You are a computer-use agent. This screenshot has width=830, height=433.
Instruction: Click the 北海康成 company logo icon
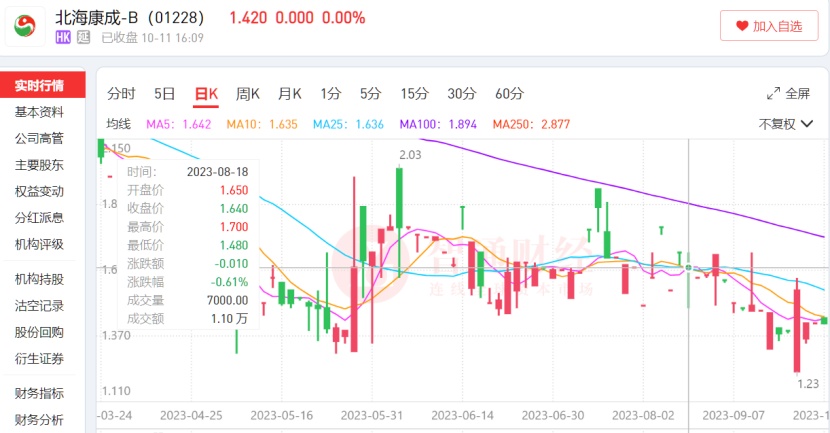(x=25, y=26)
